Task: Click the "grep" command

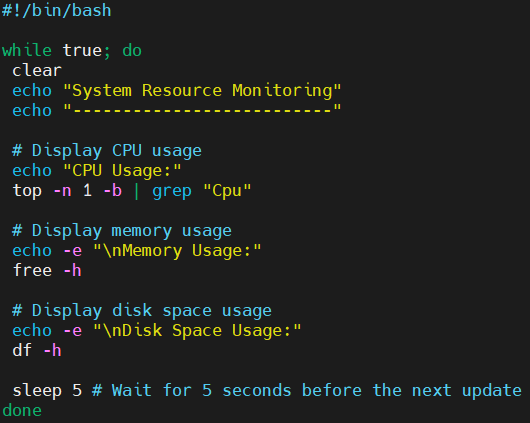Action: [x=172, y=191]
